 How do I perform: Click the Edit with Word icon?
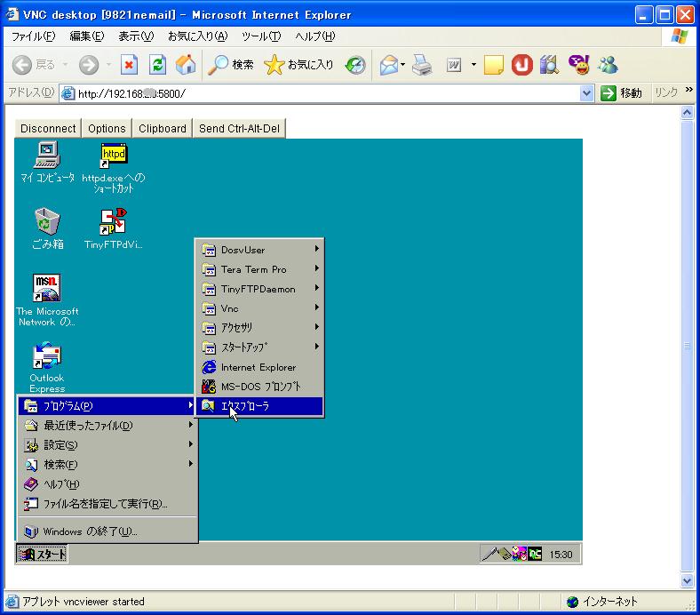click(454, 65)
